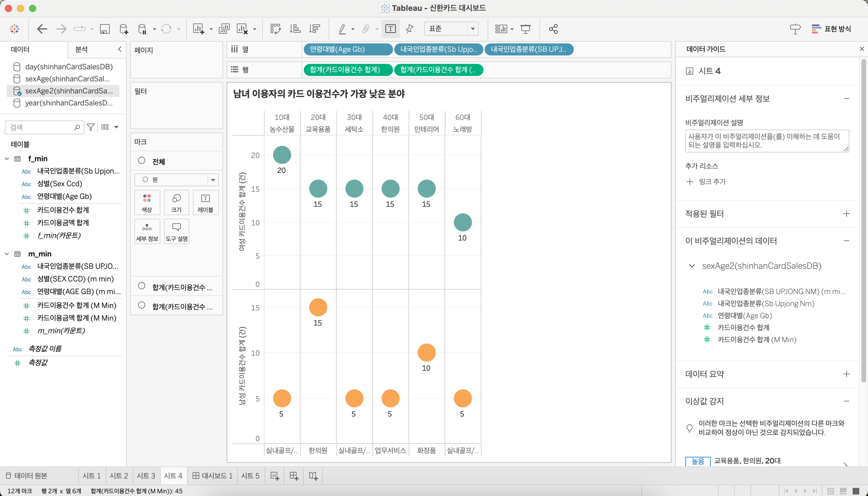The width and height of the screenshot is (868, 496).
Task: Click the 합계(카드이용건수 합계) row pill
Action: pos(348,70)
